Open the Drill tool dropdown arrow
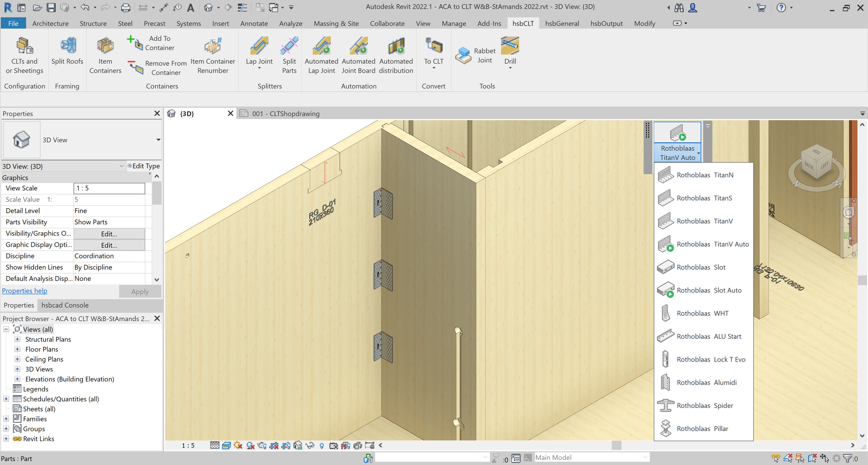868x465 pixels. (510, 68)
